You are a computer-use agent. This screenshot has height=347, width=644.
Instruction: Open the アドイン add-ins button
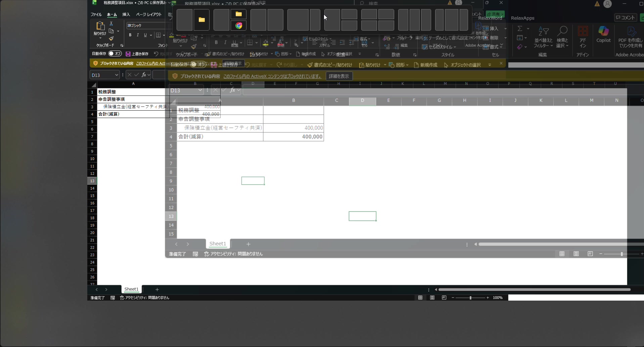click(x=583, y=36)
